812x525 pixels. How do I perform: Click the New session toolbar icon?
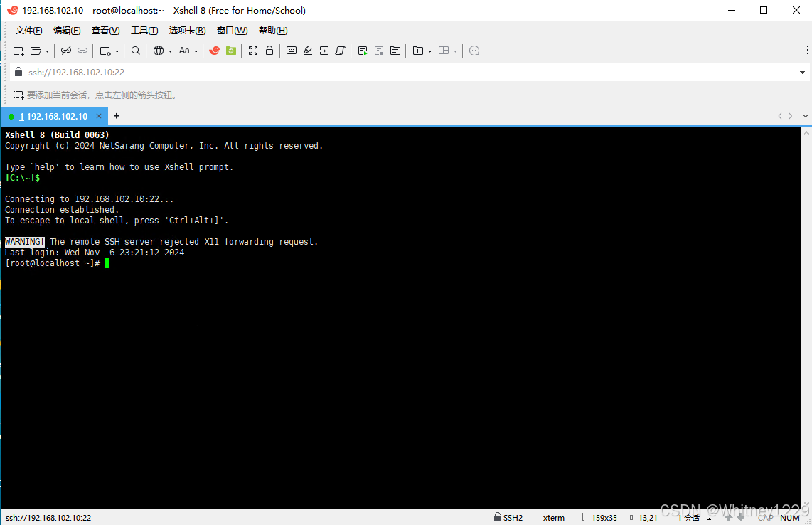18,51
